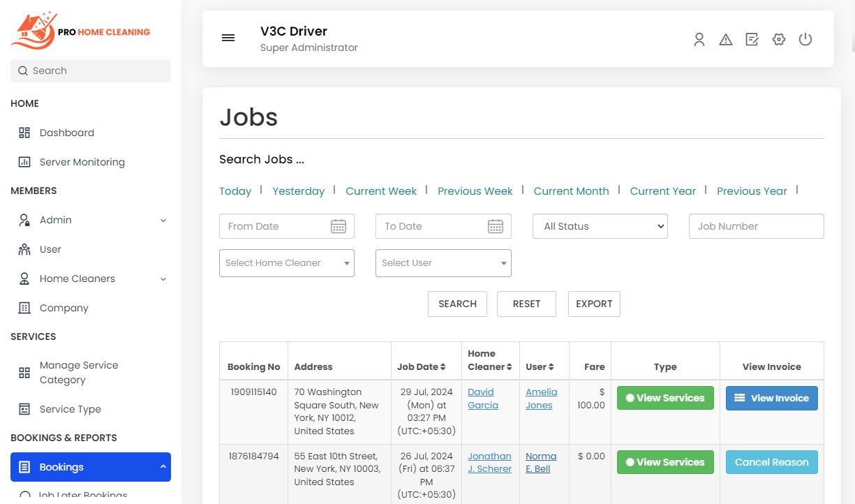Click the warning triangle alert icon
The width and height of the screenshot is (855, 504).
click(726, 40)
